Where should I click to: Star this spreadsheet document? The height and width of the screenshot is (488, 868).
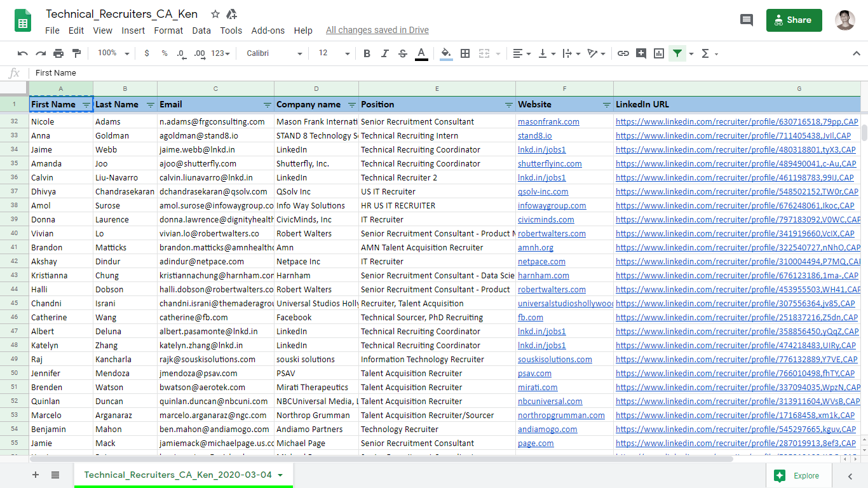tap(215, 14)
